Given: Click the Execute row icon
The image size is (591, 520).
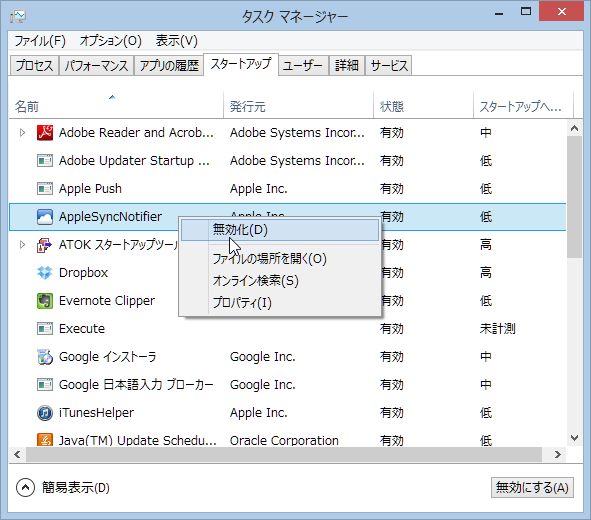Looking at the screenshot, I should point(45,329).
